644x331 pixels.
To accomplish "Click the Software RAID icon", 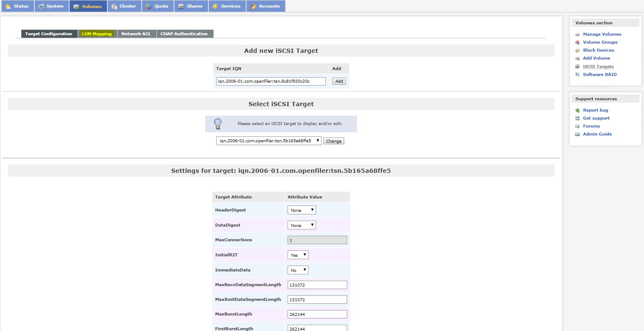I will click(x=577, y=75).
